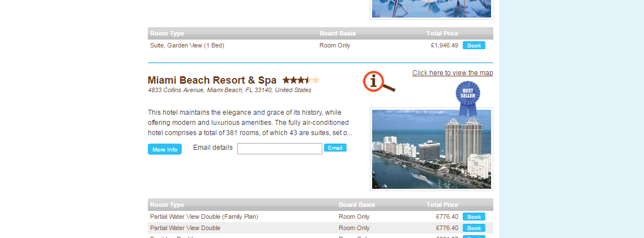Image resolution: width=644 pixels, height=238 pixels.
Task: Open the palm tree hotel photo
Action: coord(431,8)
